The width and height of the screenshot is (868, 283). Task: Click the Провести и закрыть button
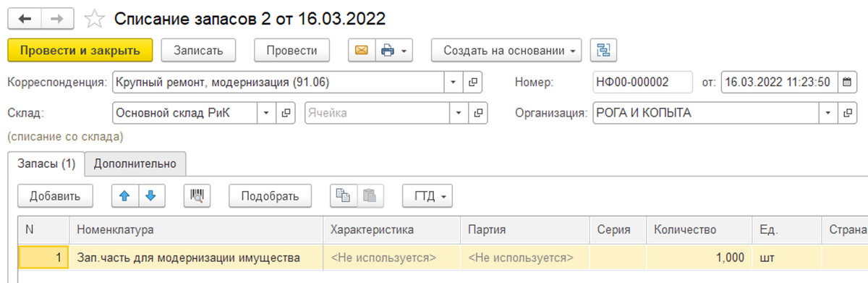(x=80, y=50)
